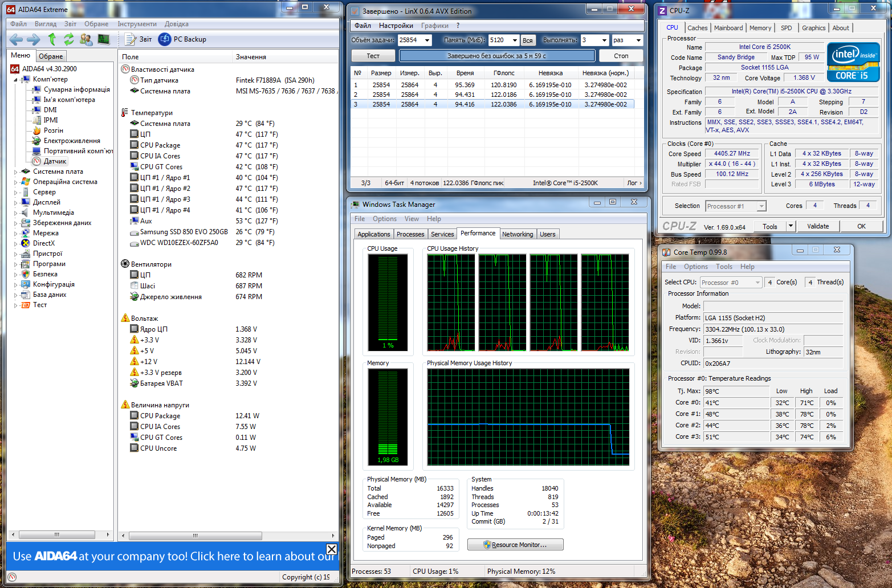Image resolution: width=892 pixels, height=588 pixels.
Task: Launch PC Backup from AIDA64 toolbar
Action: pyautogui.click(x=182, y=39)
